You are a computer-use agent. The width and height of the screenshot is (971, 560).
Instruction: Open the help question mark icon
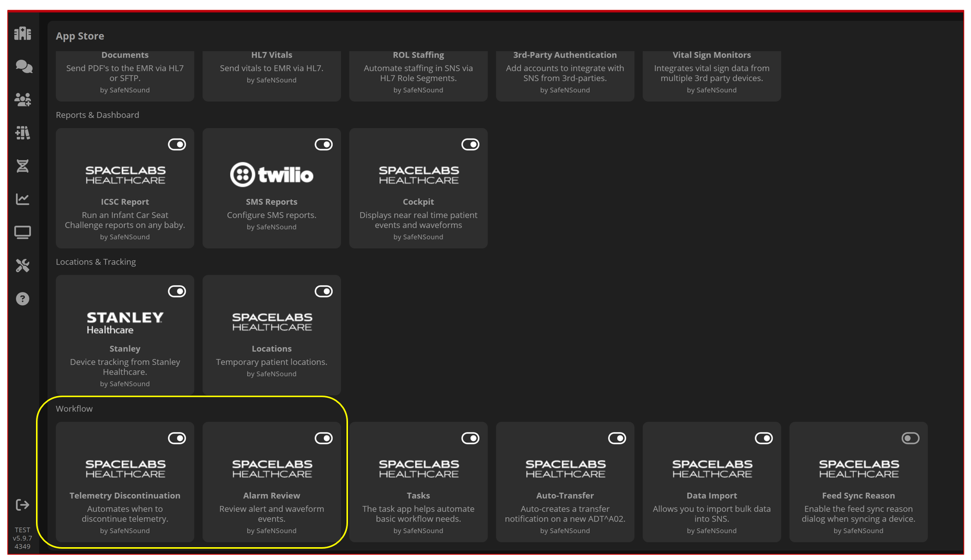pyautogui.click(x=23, y=299)
